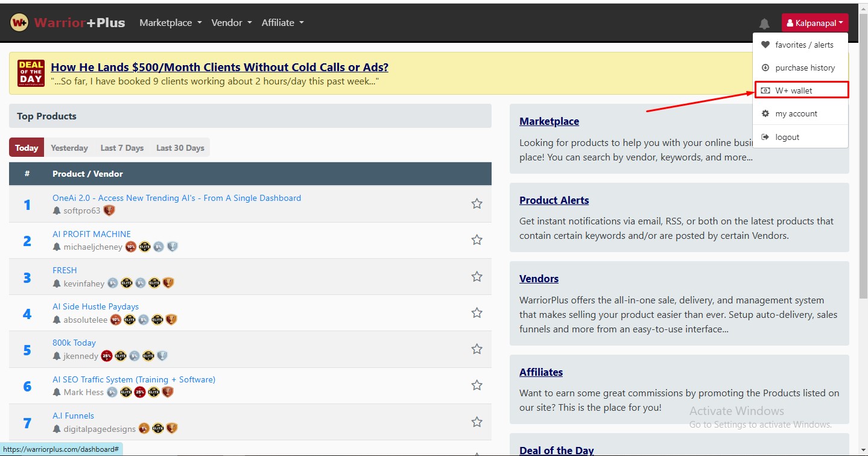The width and height of the screenshot is (868, 456).
Task: Open the Affiliates heading link
Action: [541, 372]
